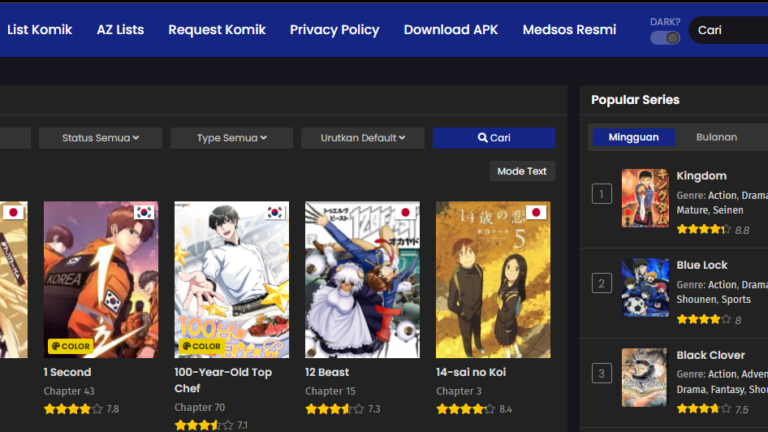
Task: Click the COLOR badge on 1 Second cover
Action: pos(71,346)
